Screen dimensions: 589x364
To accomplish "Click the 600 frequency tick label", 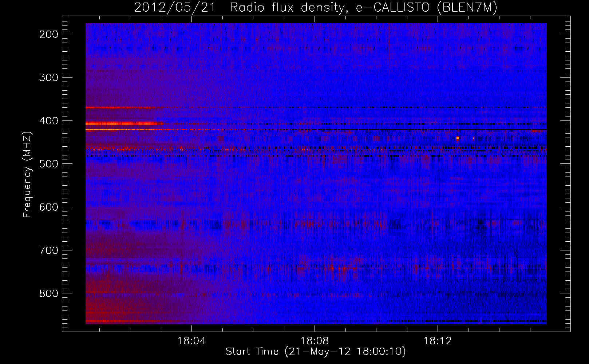I will (49, 207).
